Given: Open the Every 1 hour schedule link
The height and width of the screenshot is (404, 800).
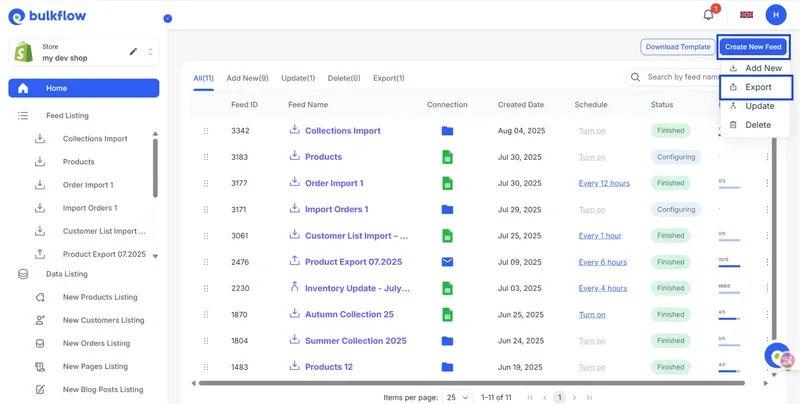Looking at the screenshot, I should [600, 236].
